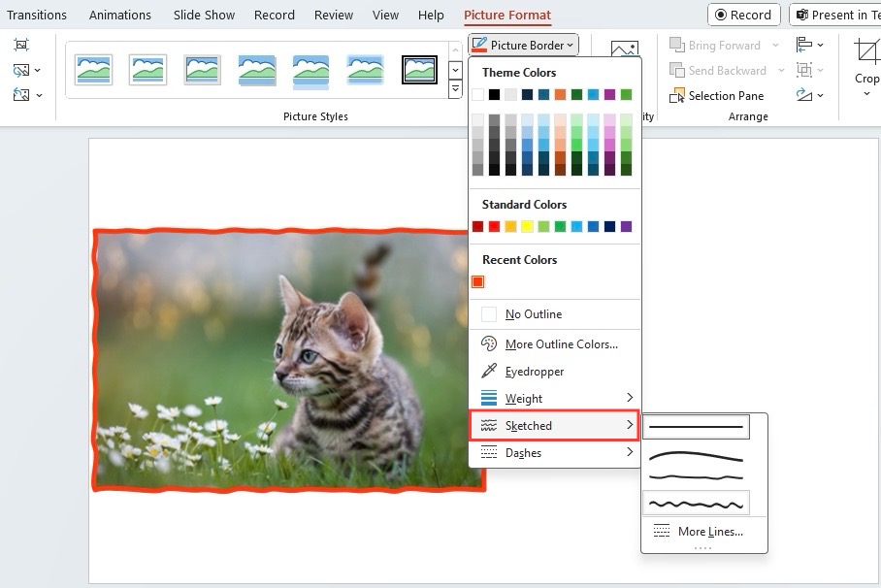881x588 pixels.
Task: Expand the full Picture Styles gallery
Action: click(x=455, y=89)
